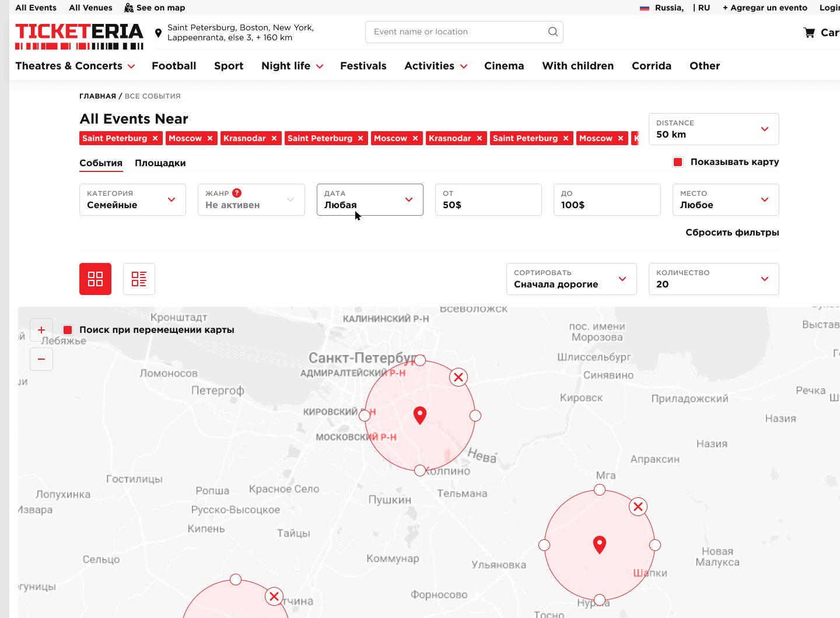Click Сбросить фильтры to reset filters
The image size is (840, 618).
(732, 233)
